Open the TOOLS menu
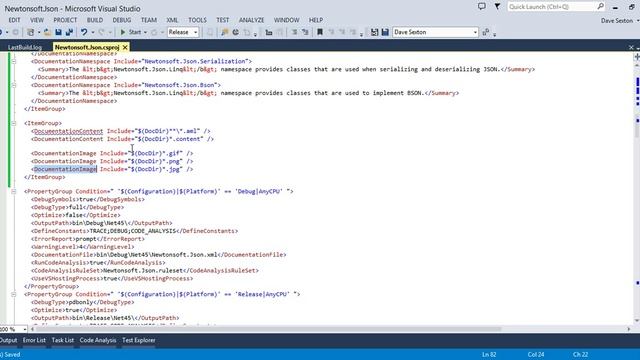This screenshot has height=360, width=640. click(197, 20)
